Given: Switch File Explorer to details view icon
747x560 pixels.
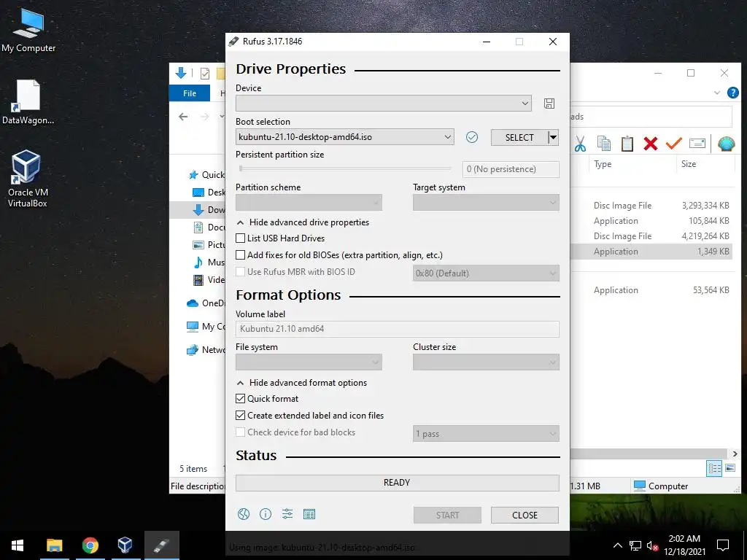Looking at the screenshot, I should 714,468.
